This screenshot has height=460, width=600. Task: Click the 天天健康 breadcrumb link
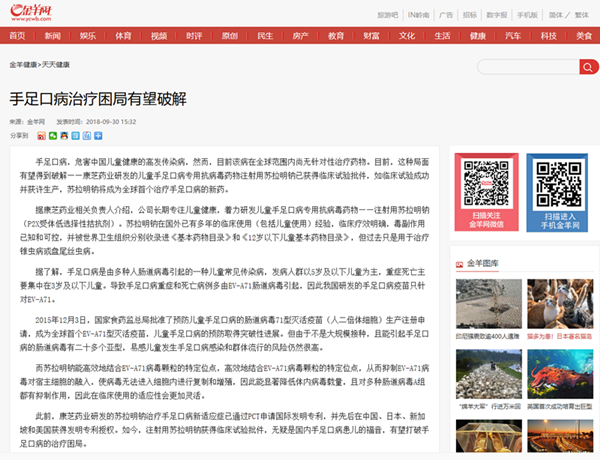pyautogui.click(x=57, y=64)
